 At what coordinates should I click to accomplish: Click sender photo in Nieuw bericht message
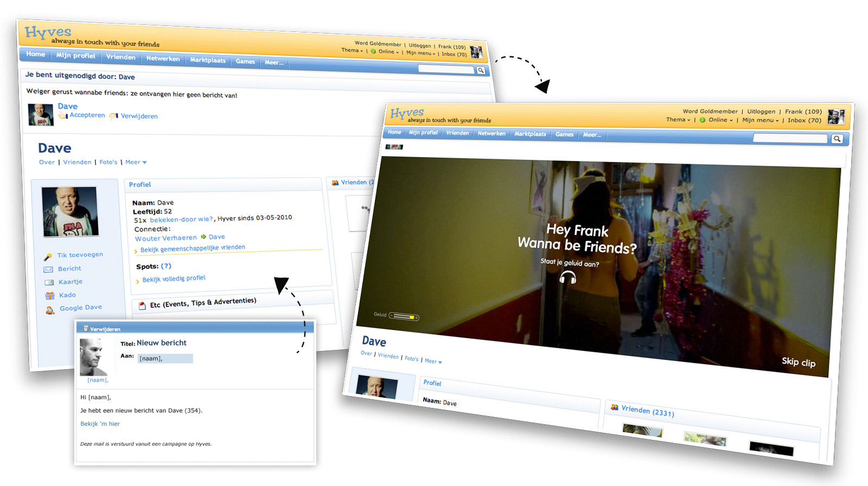click(93, 357)
